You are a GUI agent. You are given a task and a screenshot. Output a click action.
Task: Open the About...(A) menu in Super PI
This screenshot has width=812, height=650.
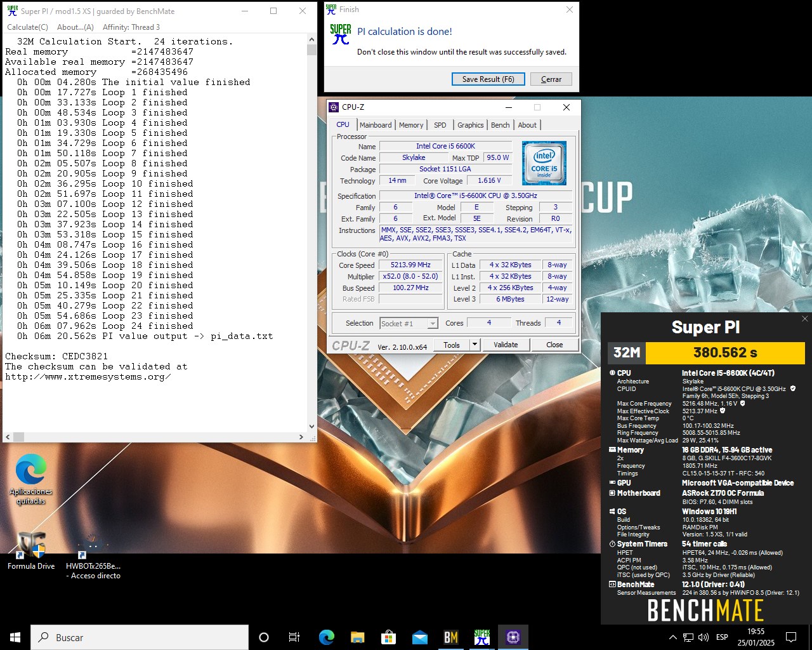point(75,27)
